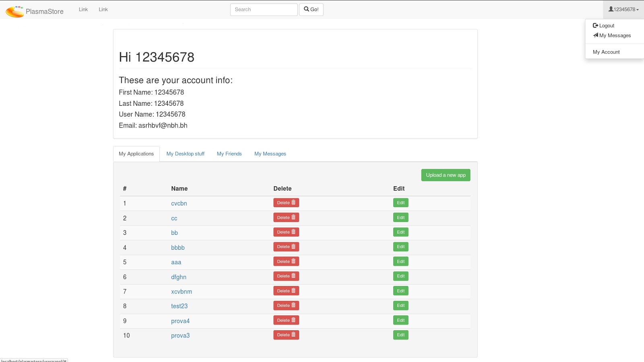Image resolution: width=644 pixels, height=362 pixels.
Task: Click the PlasmaStore logo icon
Action: tap(15, 11)
